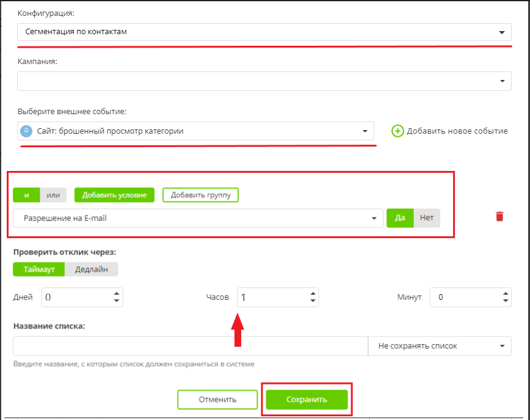Click green plus icon to add new event
Screen dimensions: 530x420
(397, 131)
